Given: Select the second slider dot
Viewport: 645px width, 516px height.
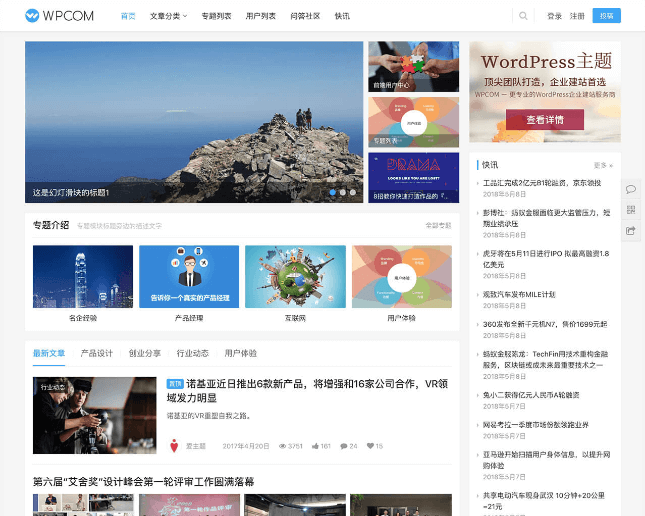Looking at the screenshot, I should click(343, 192).
